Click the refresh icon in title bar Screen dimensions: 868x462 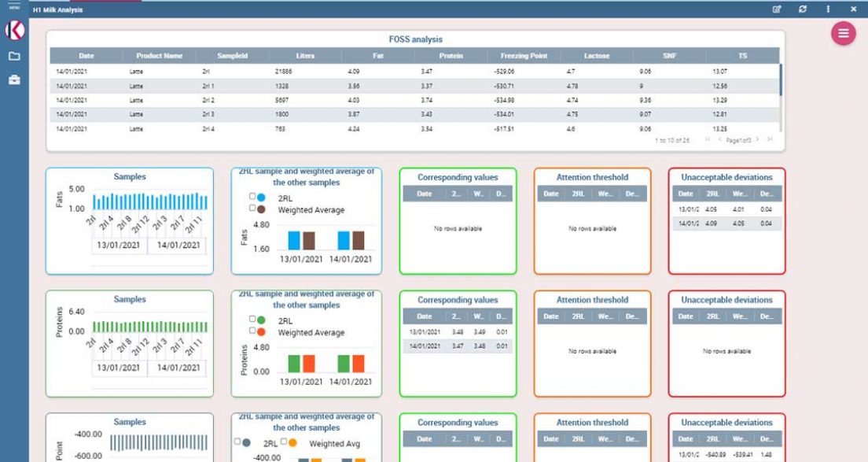pyautogui.click(x=803, y=9)
